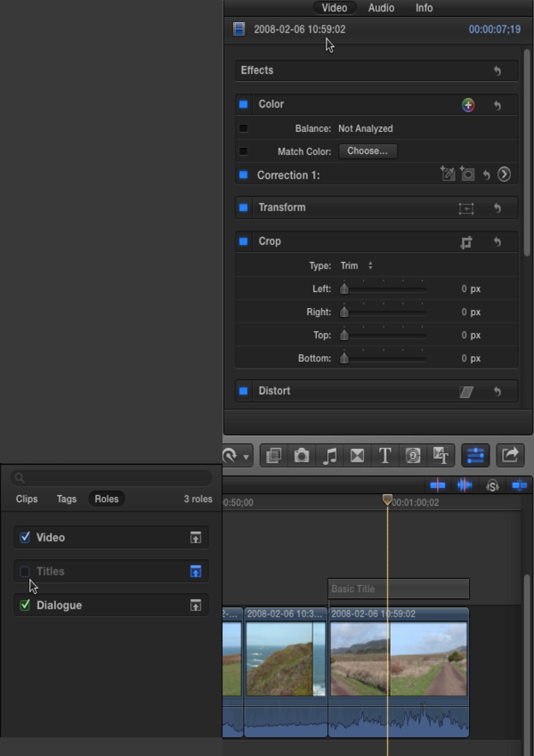Open the Generators browser countdown icon
534x756 pixels.
413,456
